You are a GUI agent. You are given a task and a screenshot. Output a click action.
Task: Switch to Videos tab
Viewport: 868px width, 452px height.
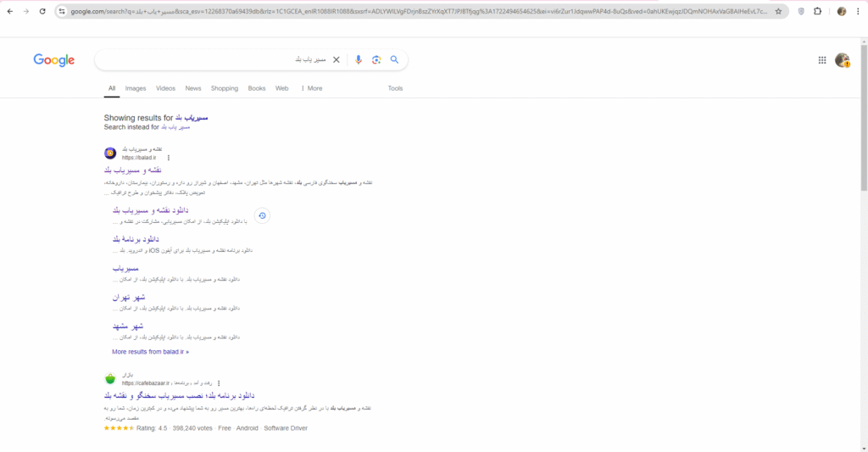click(165, 88)
